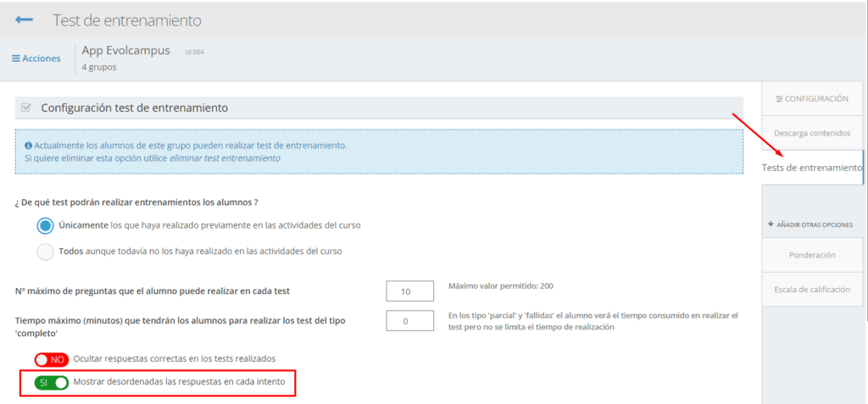Click the down arrow icon by AÑADIR OTRAS OPCIONES
Screen dimensions: 868x404
point(771,224)
